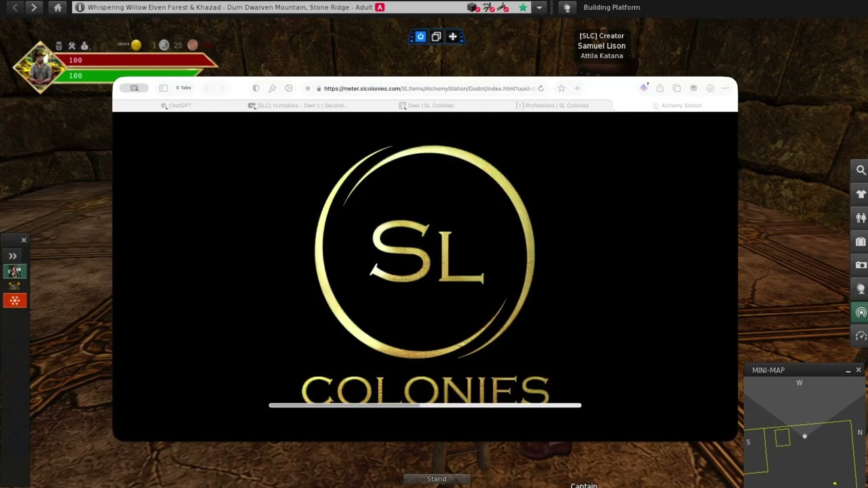Viewport: 868px width, 488px height.
Task: Click the no-build restriction icon
Action: click(473, 7)
